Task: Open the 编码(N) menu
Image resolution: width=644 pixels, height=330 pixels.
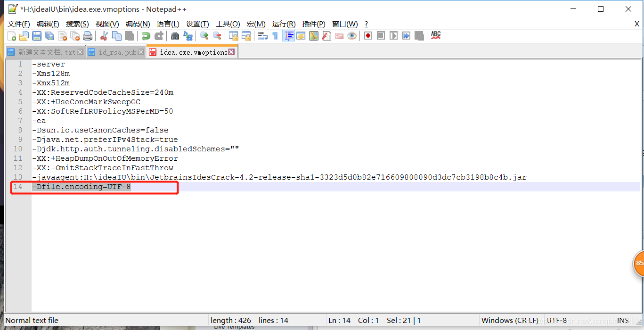Action: pyautogui.click(x=138, y=24)
